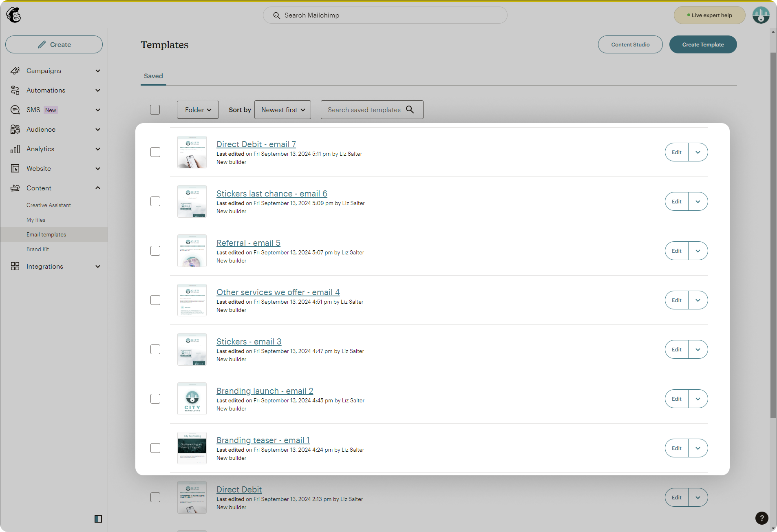Image resolution: width=777 pixels, height=532 pixels.
Task: Select the Automations sidebar icon
Action: point(15,90)
